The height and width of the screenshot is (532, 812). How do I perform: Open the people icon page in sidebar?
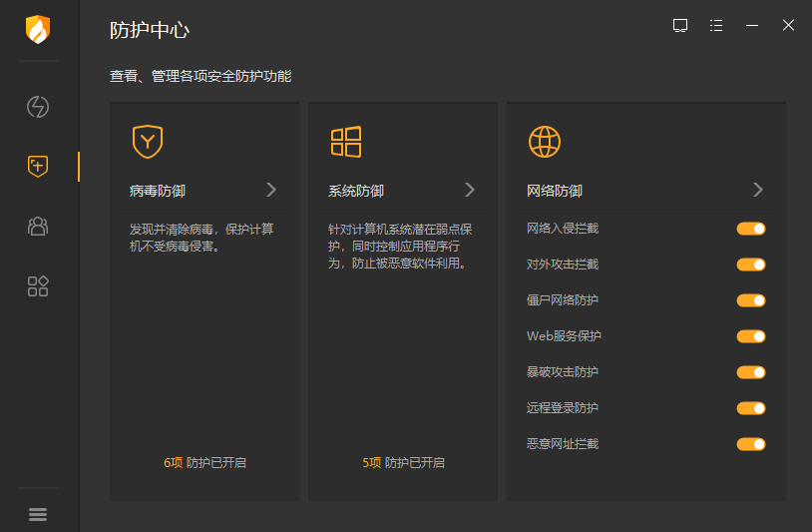[38, 226]
